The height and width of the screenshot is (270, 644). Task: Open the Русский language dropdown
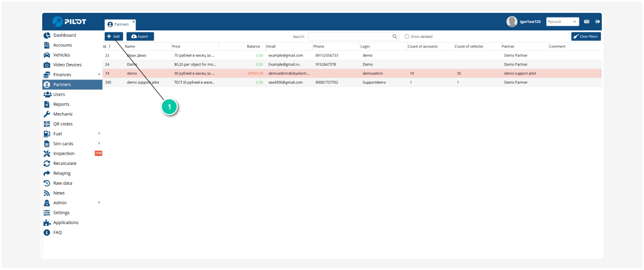tap(562, 22)
